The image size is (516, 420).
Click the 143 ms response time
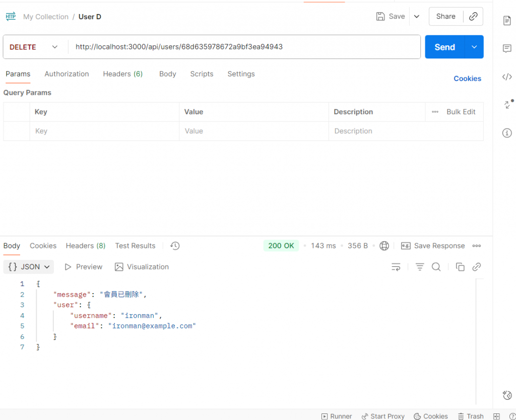pos(324,246)
